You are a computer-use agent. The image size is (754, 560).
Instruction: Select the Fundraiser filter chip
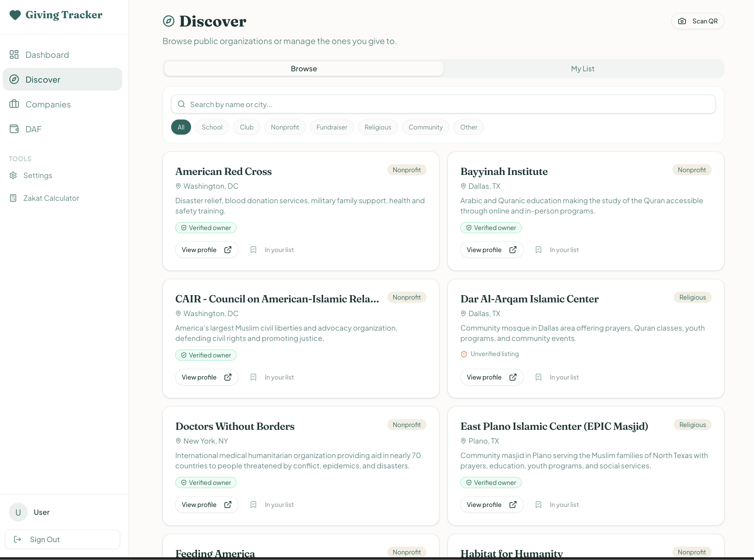point(332,127)
